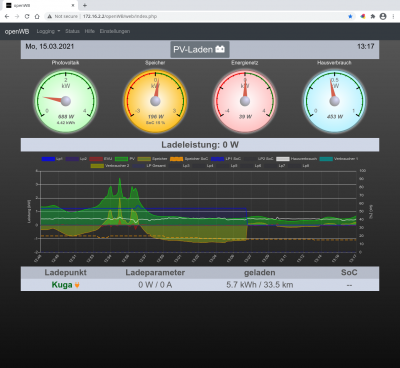The width and height of the screenshot is (400, 368).
Task: Click the Not secure warning icon
Action: coord(49,16)
